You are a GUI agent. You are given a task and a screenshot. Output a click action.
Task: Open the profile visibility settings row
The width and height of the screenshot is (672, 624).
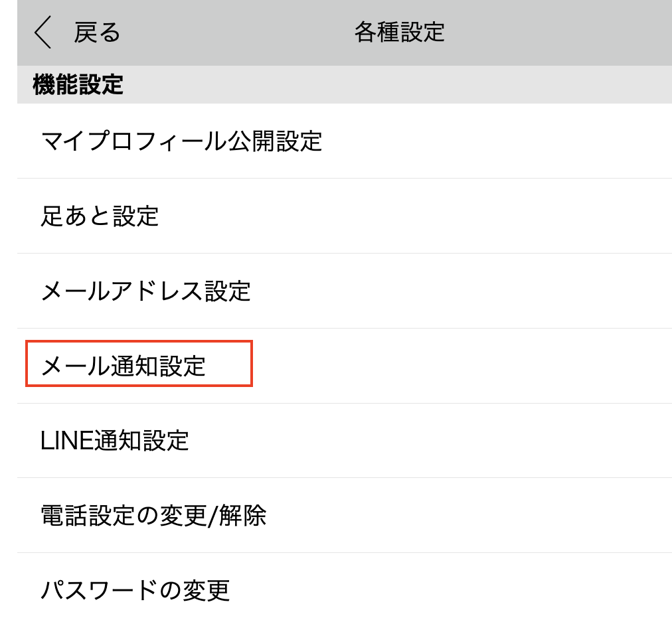[344, 141]
